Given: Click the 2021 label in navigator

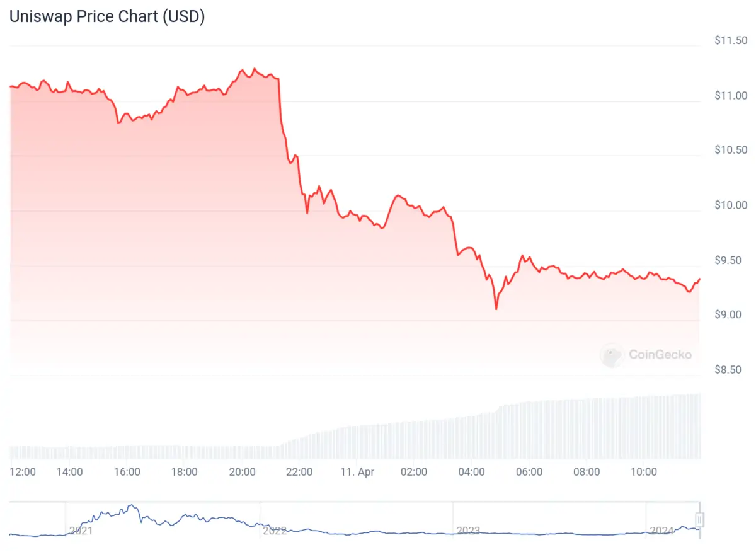Looking at the screenshot, I should pos(82,531).
